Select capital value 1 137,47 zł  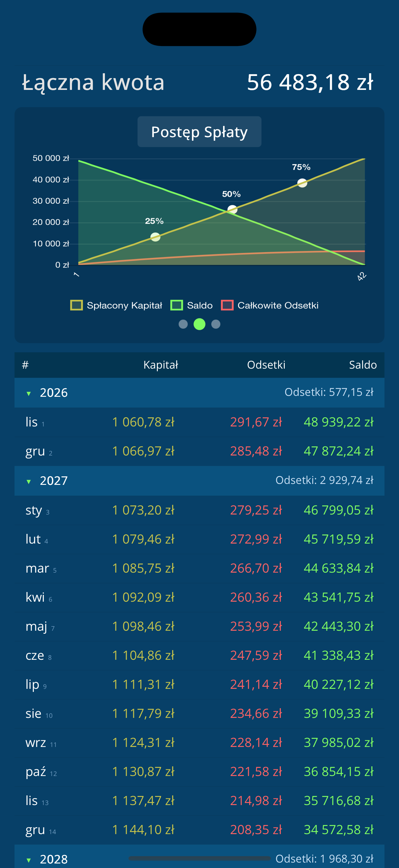(143, 801)
